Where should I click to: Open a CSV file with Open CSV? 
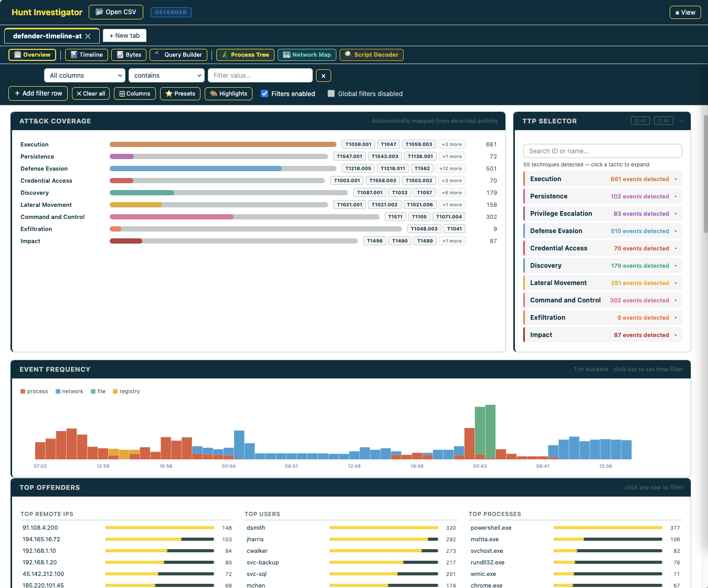point(116,12)
